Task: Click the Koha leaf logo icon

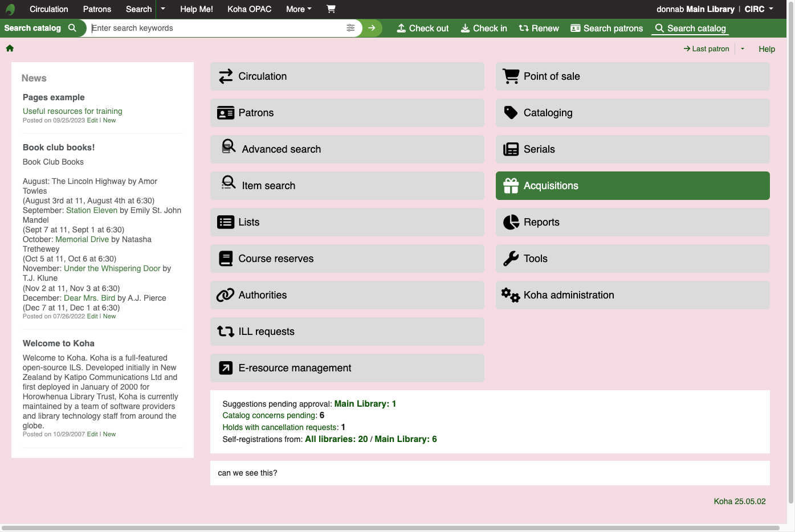Action: coord(10,9)
